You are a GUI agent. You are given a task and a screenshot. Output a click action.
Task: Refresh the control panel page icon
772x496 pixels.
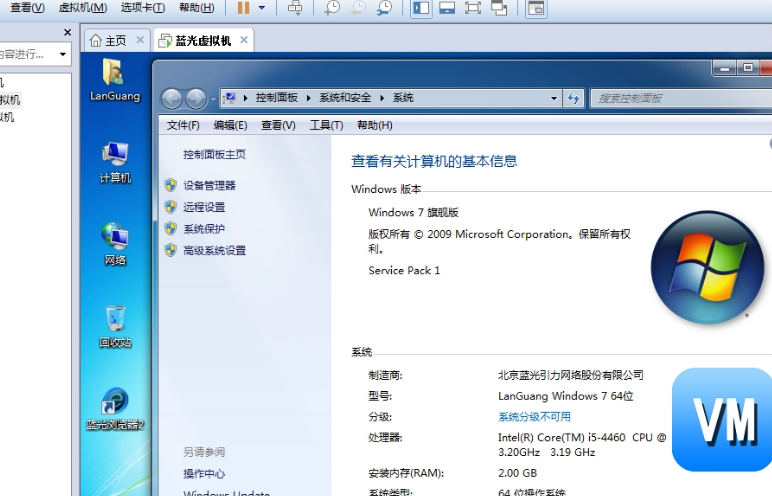point(573,98)
